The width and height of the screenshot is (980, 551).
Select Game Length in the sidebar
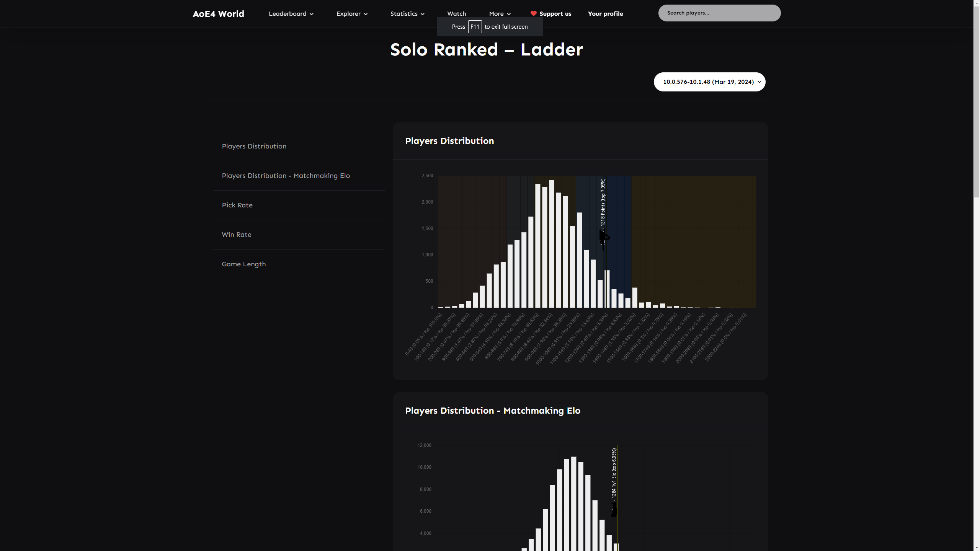click(x=243, y=264)
